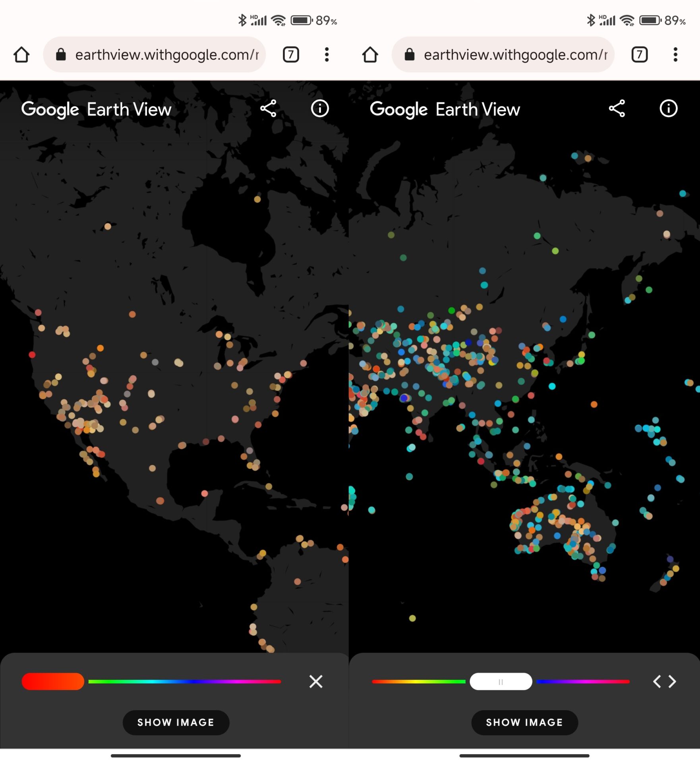Select the red handle on the color slider
The height and width of the screenshot is (763, 700).
point(53,681)
